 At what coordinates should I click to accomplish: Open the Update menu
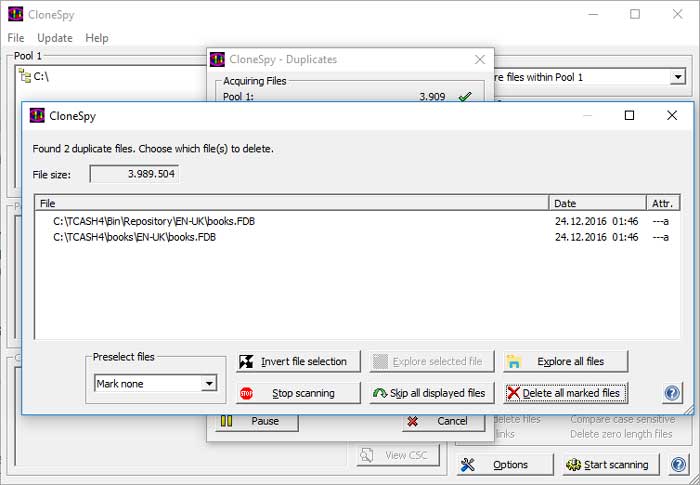coord(55,38)
